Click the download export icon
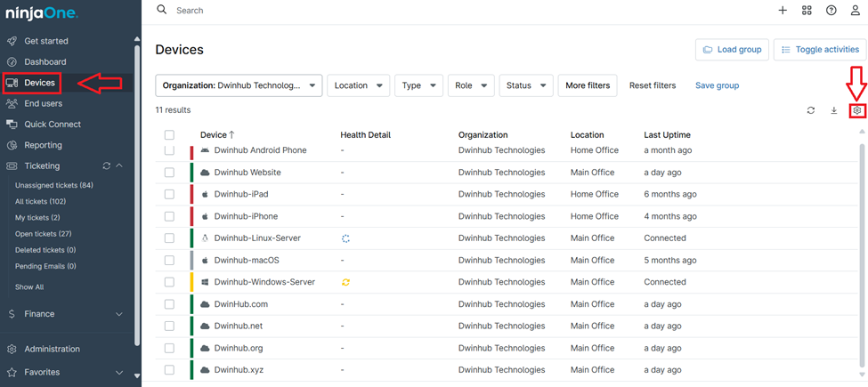 click(x=834, y=110)
